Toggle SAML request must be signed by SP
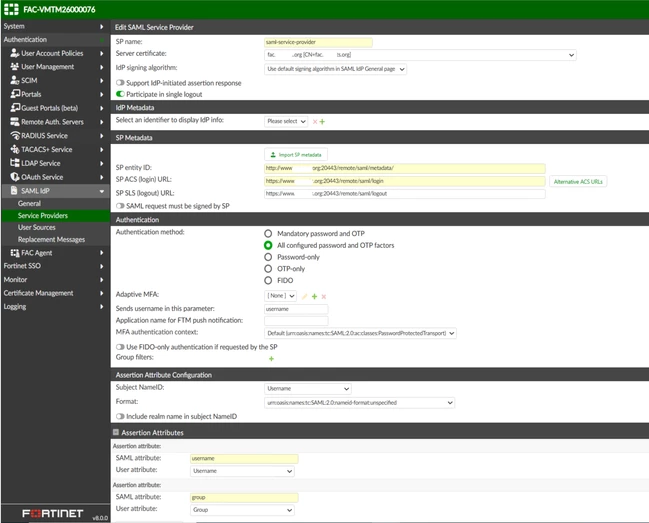This screenshot has height=523, width=649. coord(120,206)
